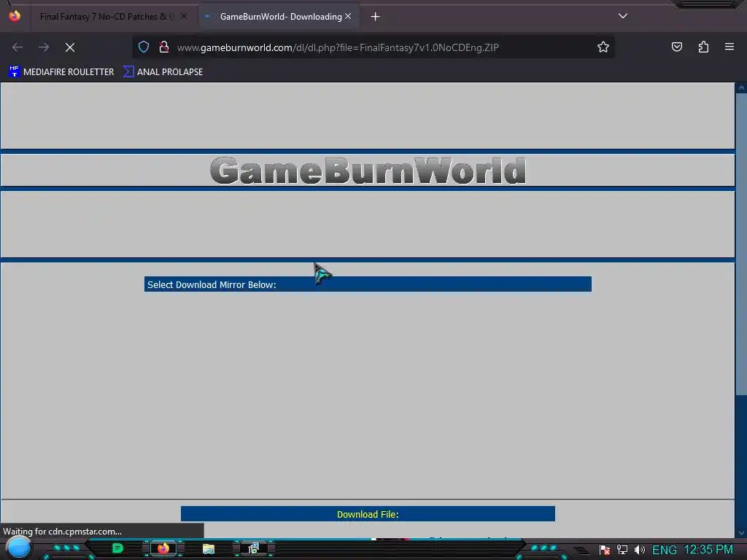This screenshot has height=560, width=747.
Task: Open MEDIAFIRE ROULETTER bookmark
Action: (x=61, y=72)
